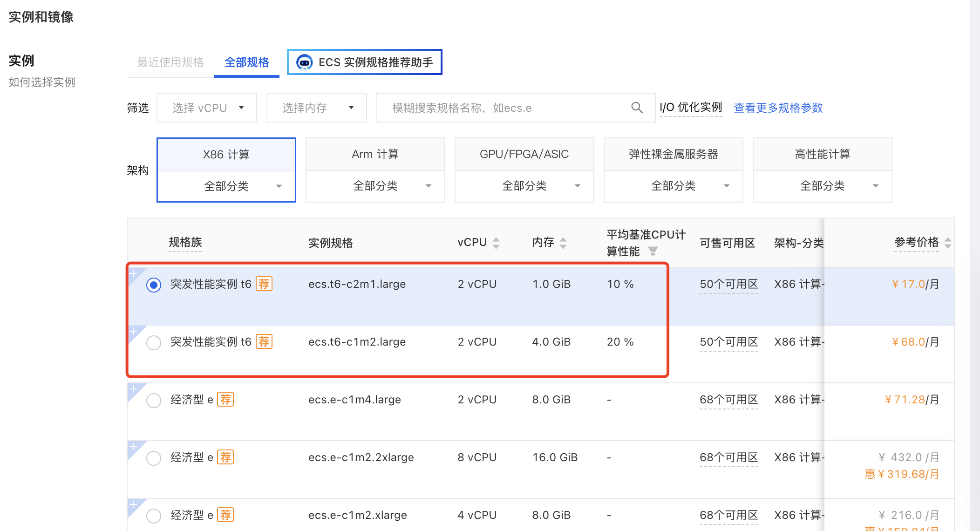Open ECS 实例规格推荐助手
The height and width of the screenshot is (531, 980).
click(365, 62)
